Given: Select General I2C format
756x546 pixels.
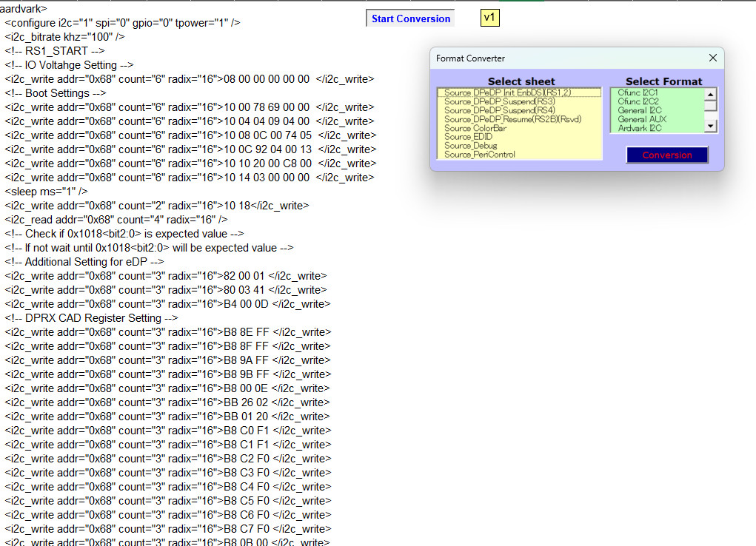Looking at the screenshot, I should click(x=640, y=110).
